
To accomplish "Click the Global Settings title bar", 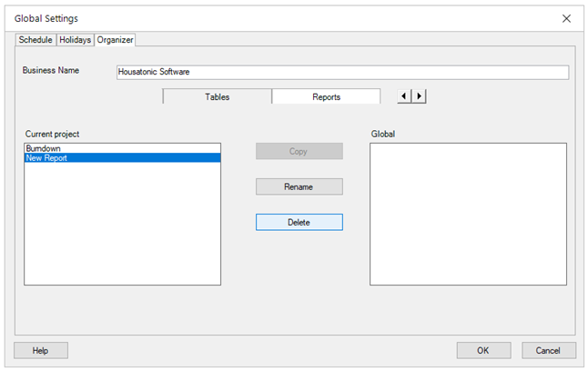I will pyautogui.click(x=273, y=18).
